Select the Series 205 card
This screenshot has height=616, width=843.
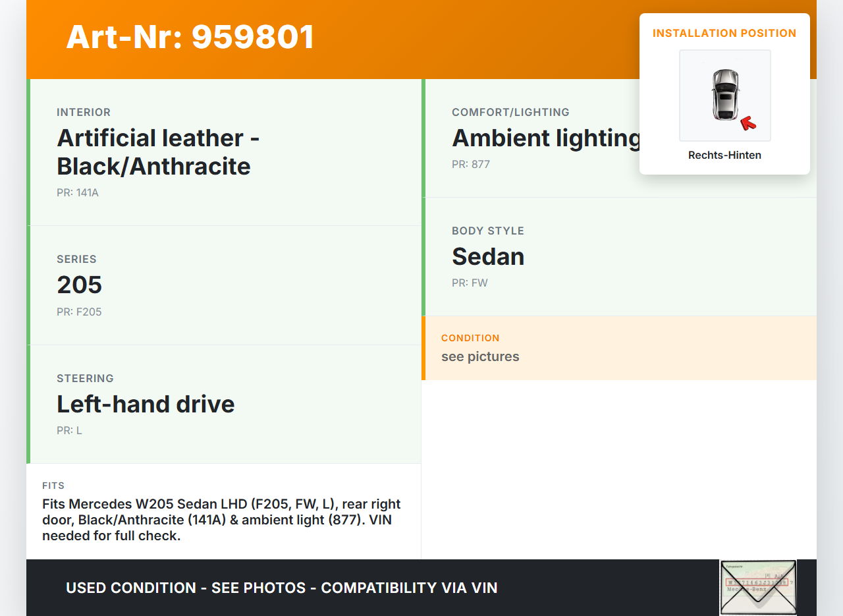pyautogui.click(x=224, y=285)
